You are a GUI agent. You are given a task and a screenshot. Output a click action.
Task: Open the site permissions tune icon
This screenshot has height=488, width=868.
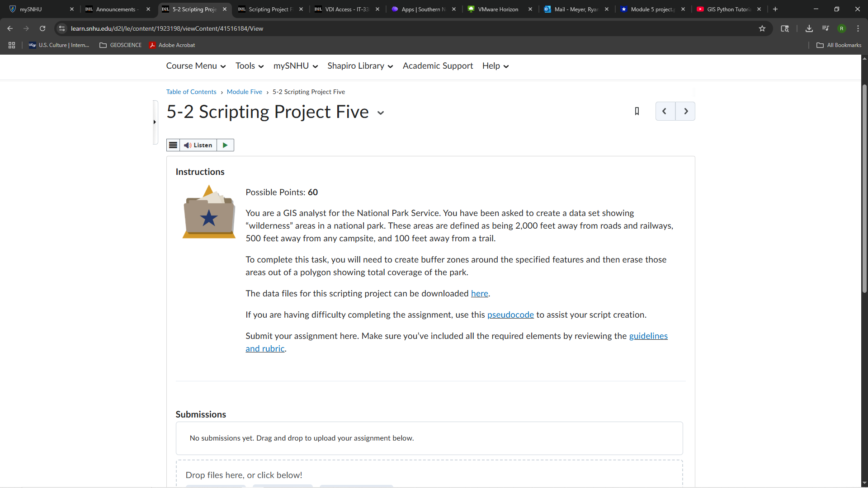[61, 28]
